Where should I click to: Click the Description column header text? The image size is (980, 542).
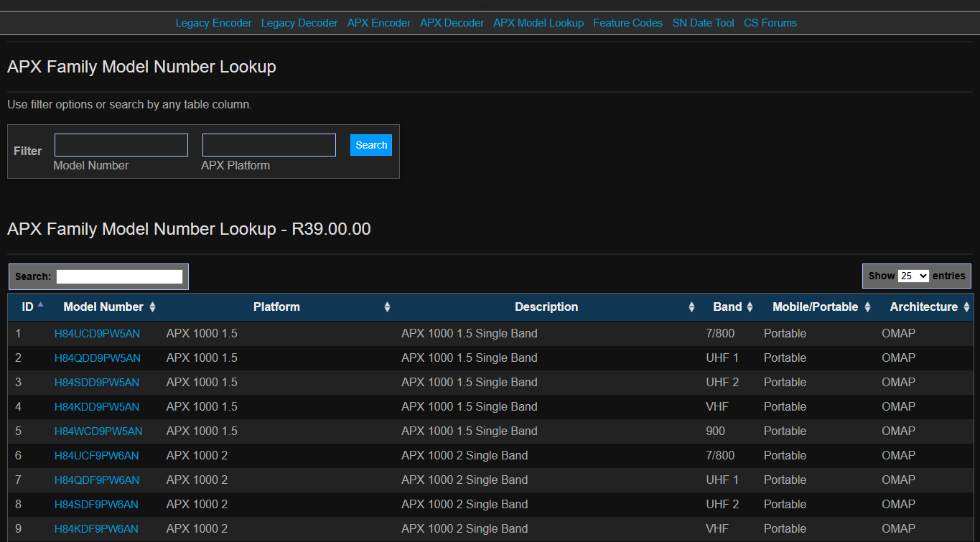tap(546, 307)
